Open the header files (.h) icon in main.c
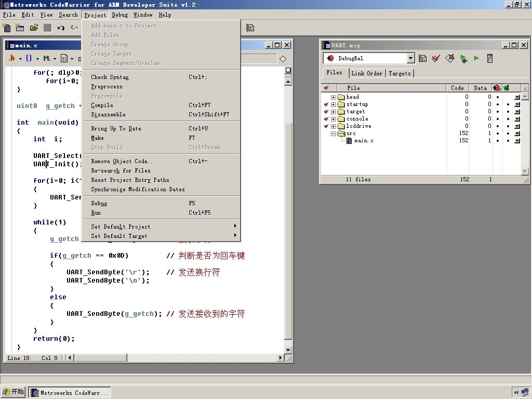 point(12,58)
